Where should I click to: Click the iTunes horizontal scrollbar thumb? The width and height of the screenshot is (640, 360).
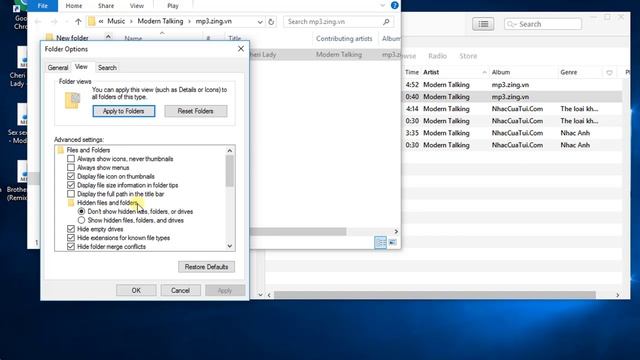435,295
